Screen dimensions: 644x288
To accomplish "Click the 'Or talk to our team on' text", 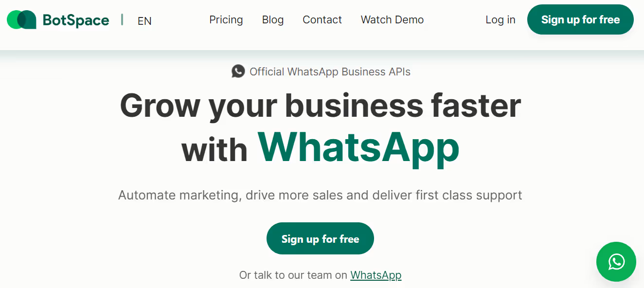I will pyautogui.click(x=293, y=275).
